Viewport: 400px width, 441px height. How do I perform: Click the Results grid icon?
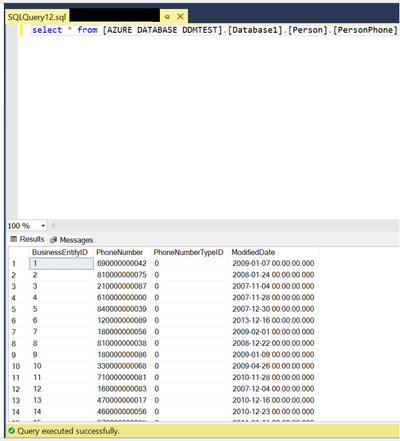click(14, 239)
